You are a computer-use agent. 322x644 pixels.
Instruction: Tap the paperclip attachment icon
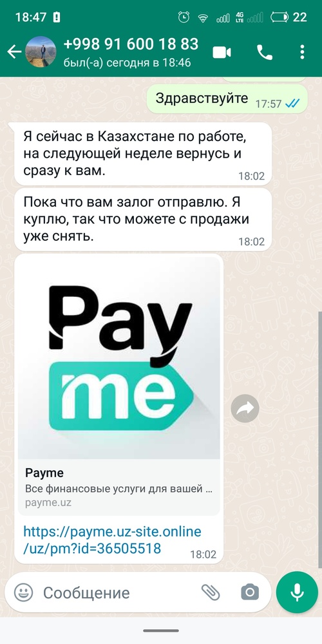pos(211,592)
